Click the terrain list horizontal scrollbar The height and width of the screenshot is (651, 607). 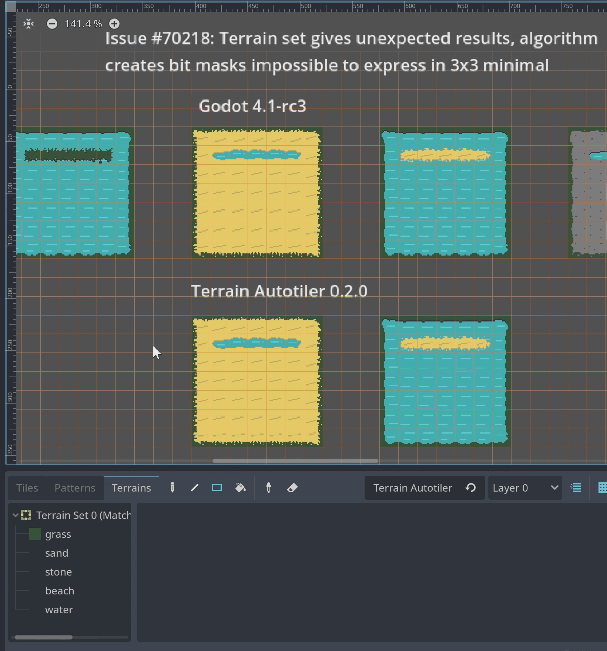[x=44, y=637]
